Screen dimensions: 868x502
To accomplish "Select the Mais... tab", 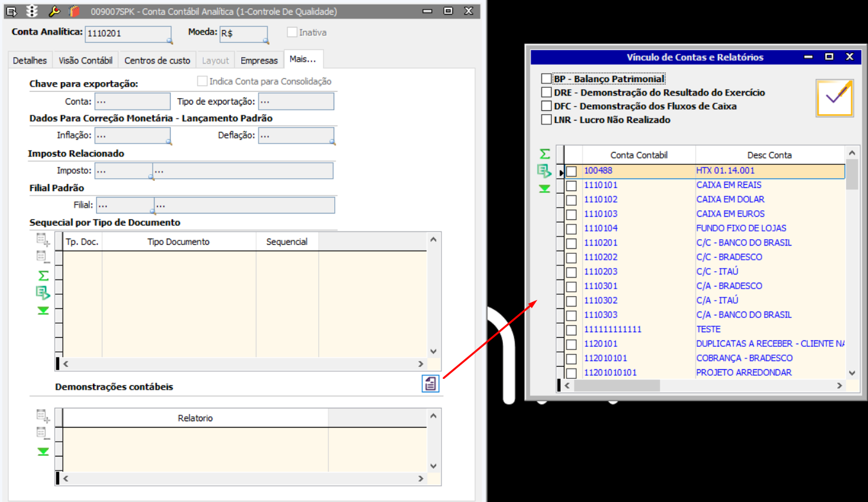I will (303, 59).
